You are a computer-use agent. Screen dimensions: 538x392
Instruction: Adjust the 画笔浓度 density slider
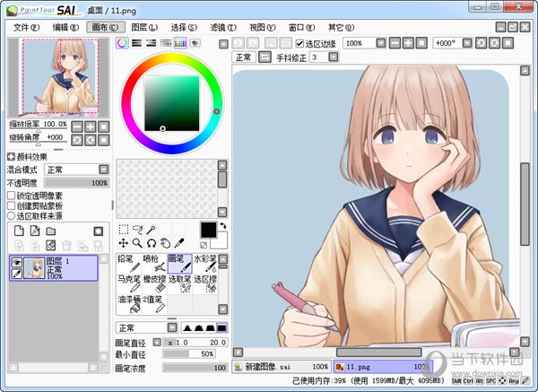tap(195, 368)
